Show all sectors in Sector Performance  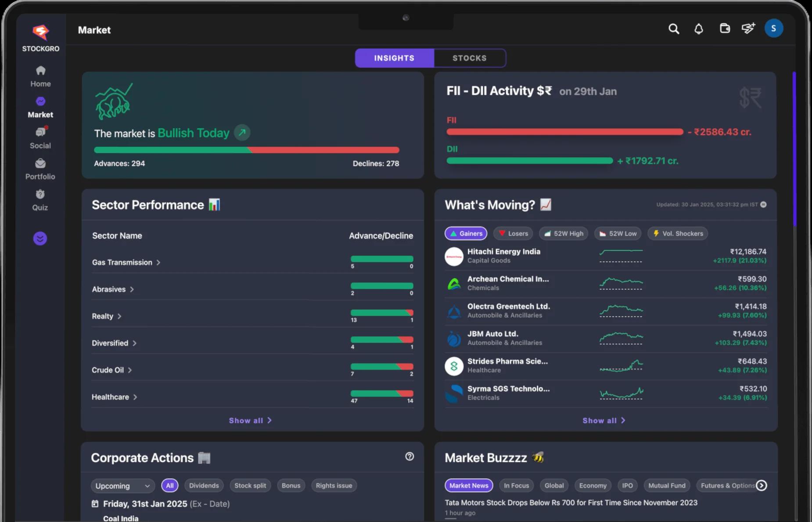250,420
